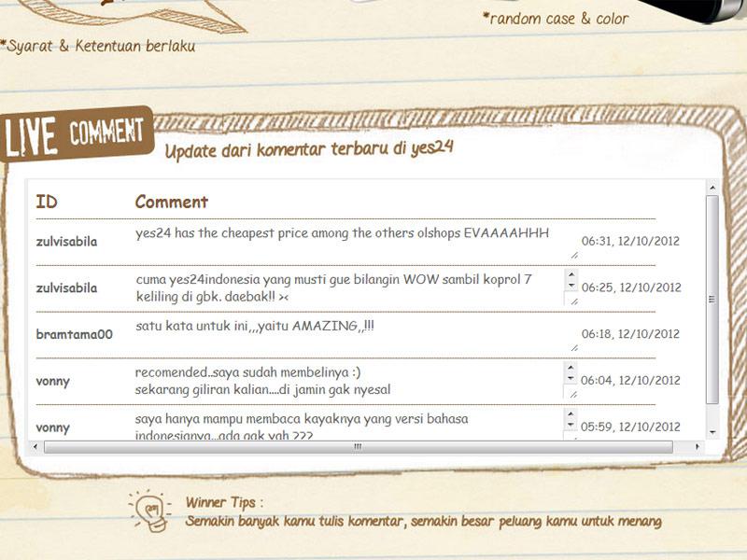Click scroll-down arrow of the 06:25 comment box

pos(571,287)
